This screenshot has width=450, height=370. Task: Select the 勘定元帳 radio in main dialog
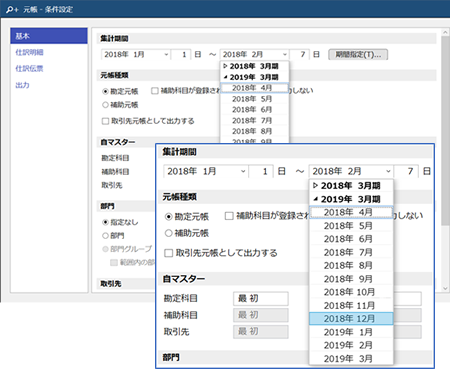click(x=105, y=91)
